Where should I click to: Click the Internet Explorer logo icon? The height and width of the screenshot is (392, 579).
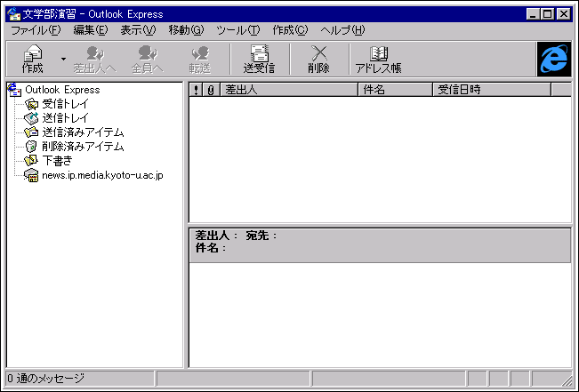553,59
